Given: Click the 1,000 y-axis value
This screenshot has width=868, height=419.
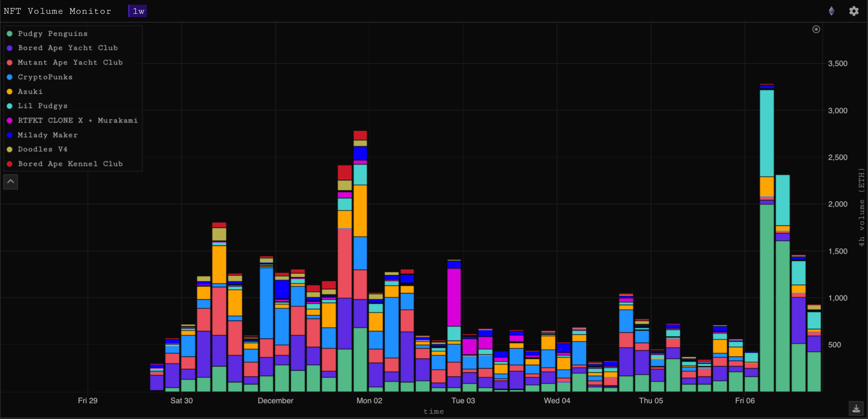Looking at the screenshot, I should 838,298.
